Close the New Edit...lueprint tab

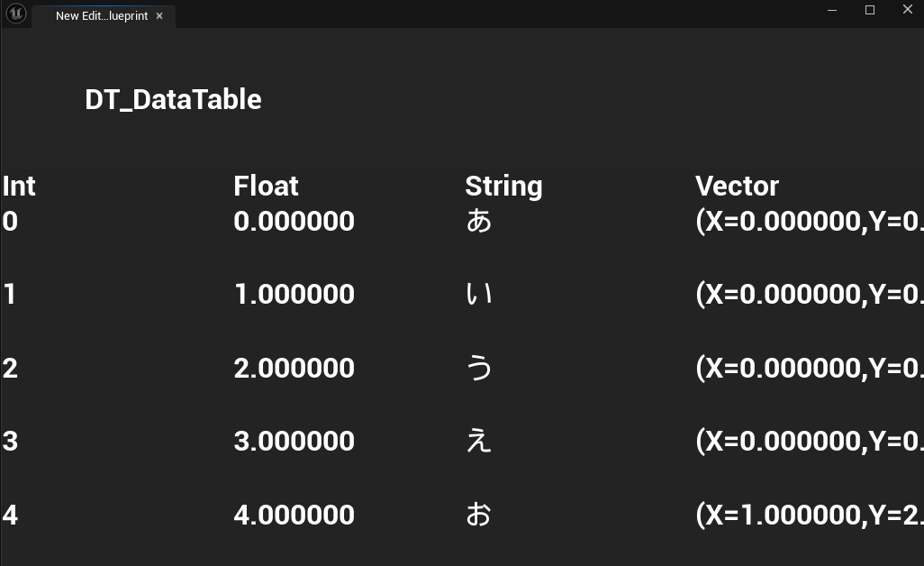tap(159, 16)
